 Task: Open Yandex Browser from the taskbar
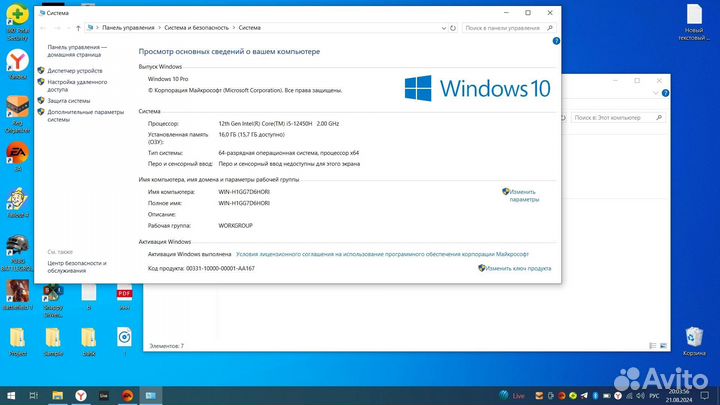point(80,395)
